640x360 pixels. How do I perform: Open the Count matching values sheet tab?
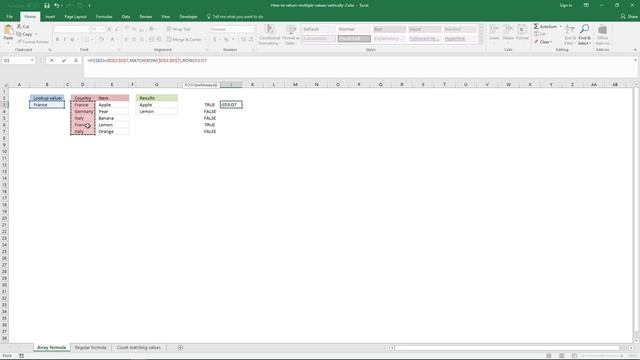(139, 348)
